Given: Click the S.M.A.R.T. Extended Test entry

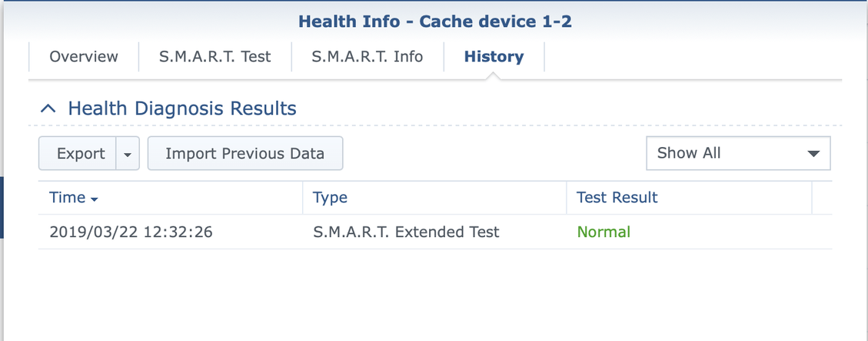Looking at the screenshot, I should (x=406, y=232).
